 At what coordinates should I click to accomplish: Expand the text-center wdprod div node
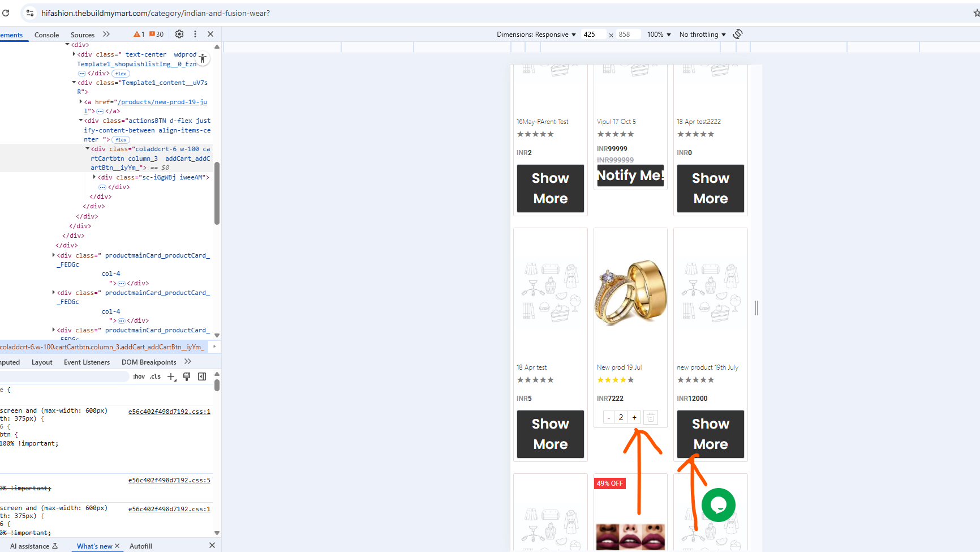tap(74, 54)
